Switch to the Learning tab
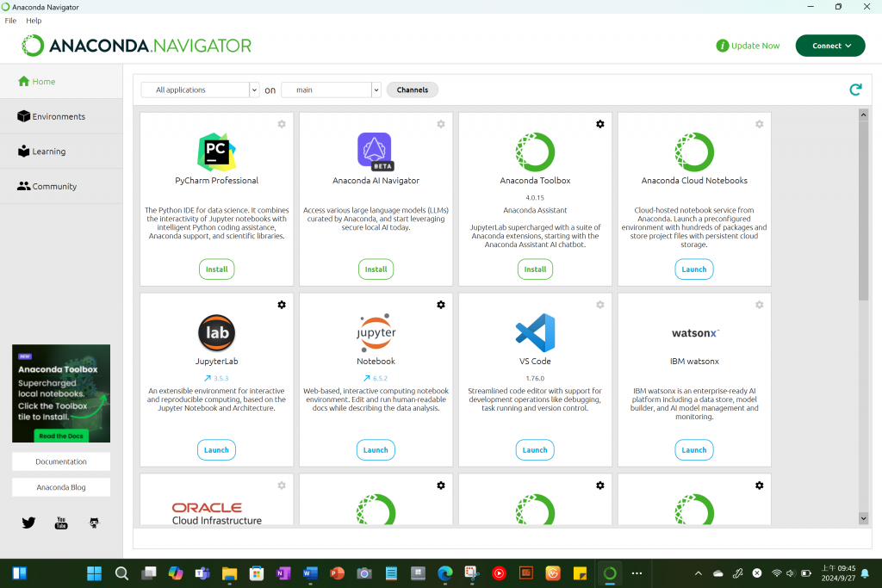This screenshot has width=882, height=588. point(61,152)
